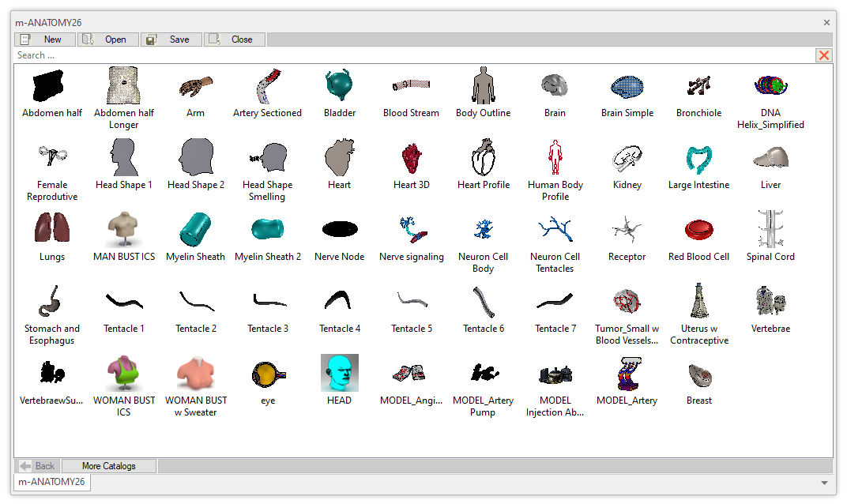
Task: Select the eye anatomy icon
Action: 267,373
